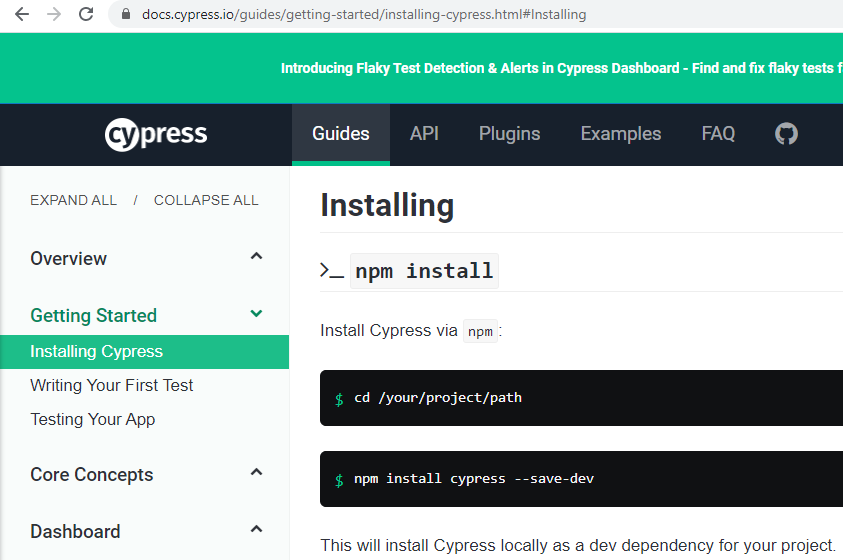Click the npm install cypress --save-dev command
This screenshot has width=843, height=560.
tap(474, 479)
